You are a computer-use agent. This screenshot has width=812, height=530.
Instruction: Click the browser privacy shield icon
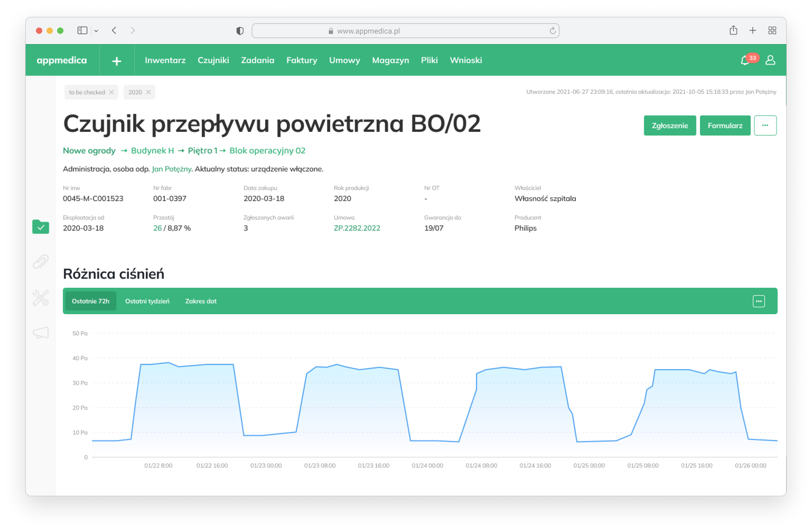240,31
